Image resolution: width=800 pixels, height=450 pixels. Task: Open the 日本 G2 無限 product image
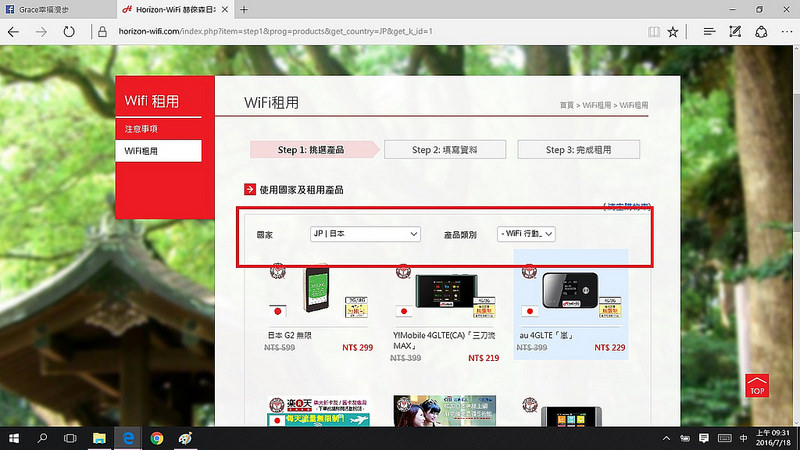pyautogui.click(x=317, y=291)
